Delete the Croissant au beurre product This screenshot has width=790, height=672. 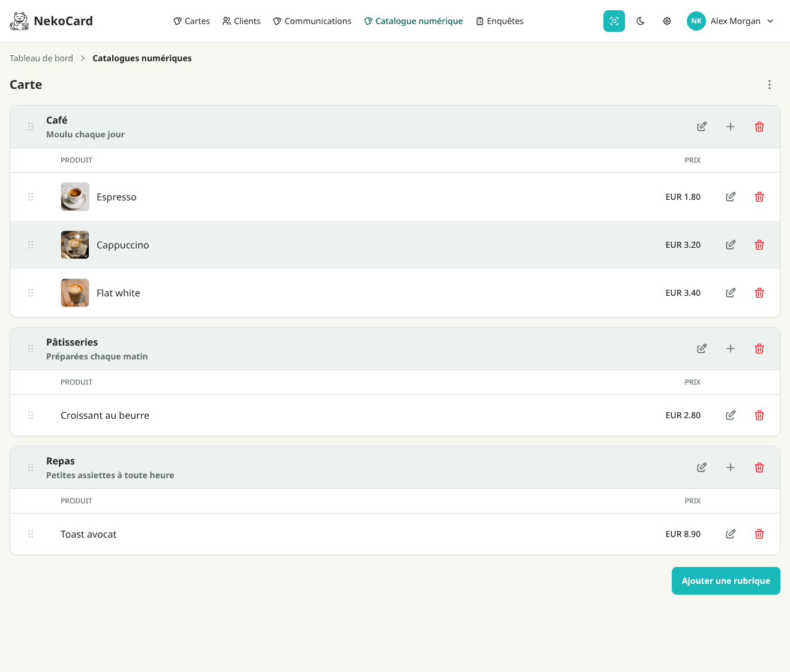point(759,415)
